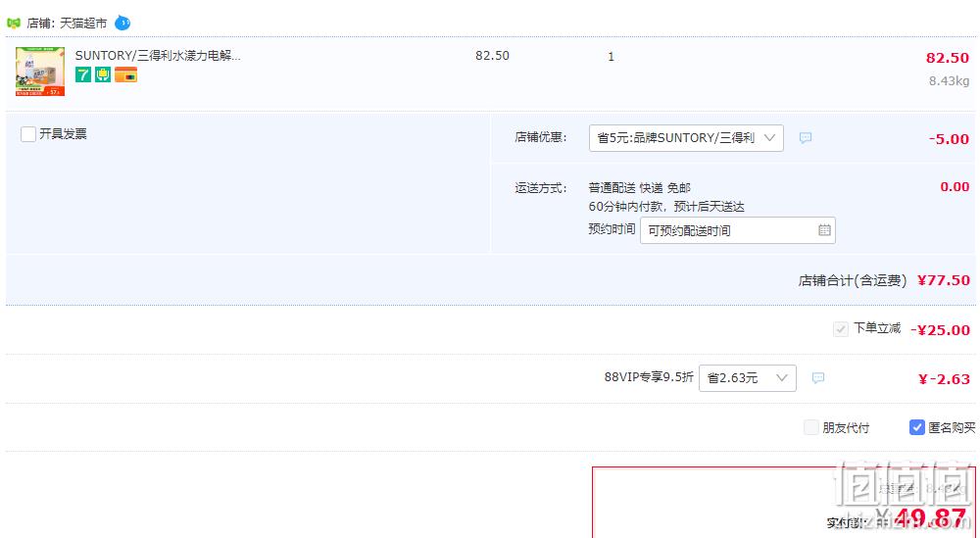Viewport: 980px width, 538px height.
Task: Uncheck the 匿名购买 checkbox
Action: coord(916,427)
